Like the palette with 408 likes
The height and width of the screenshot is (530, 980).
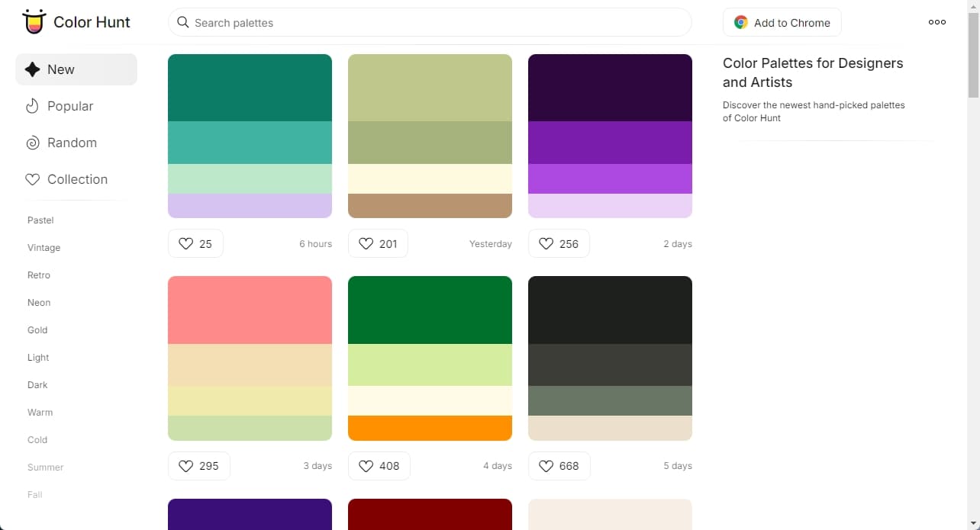379,466
